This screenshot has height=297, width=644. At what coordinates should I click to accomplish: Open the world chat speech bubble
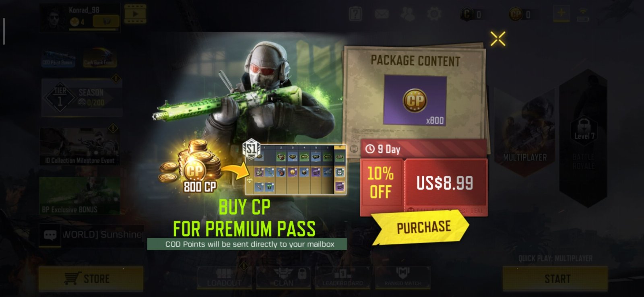pyautogui.click(x=50, y=235)
